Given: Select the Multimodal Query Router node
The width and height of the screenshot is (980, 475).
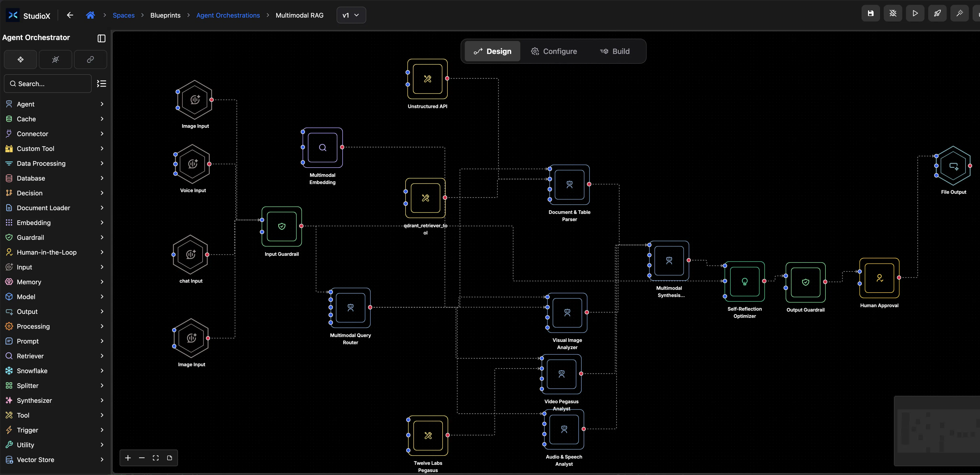Looking at the screenshot, I should (350, 308).
